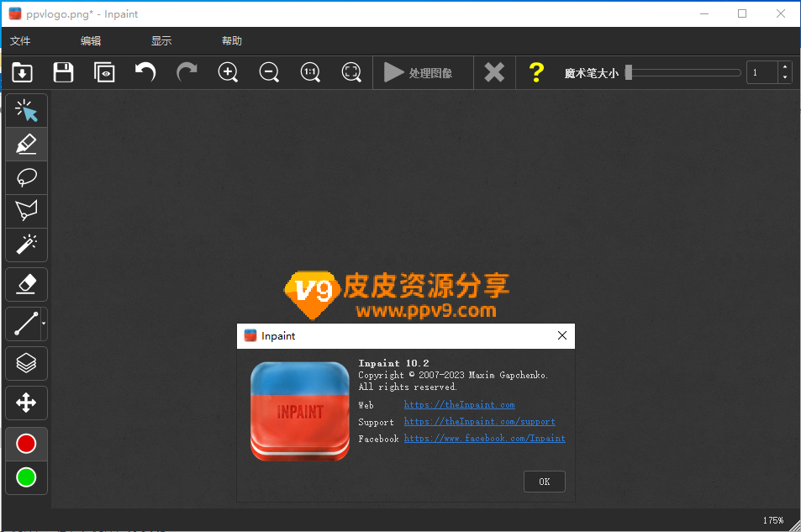
Task: Expand the line tool options arrow
Action: pyautogui.click(x=44, y=324)
